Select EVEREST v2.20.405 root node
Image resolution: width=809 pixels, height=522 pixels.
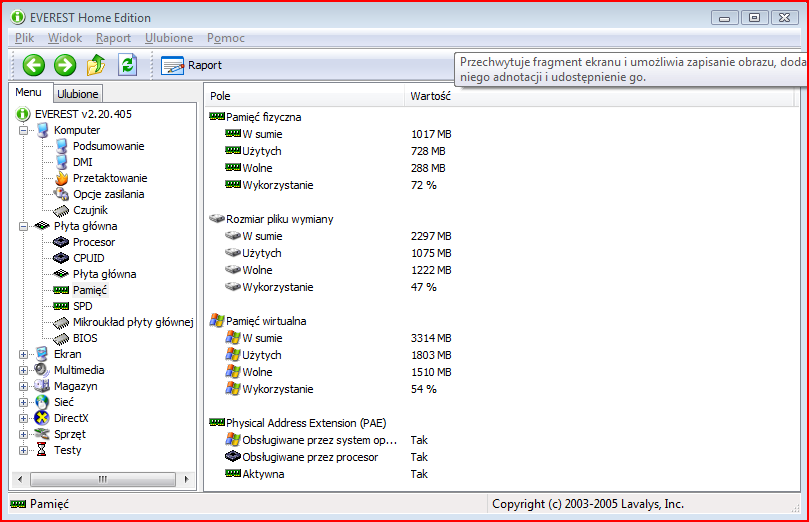click(83, 114)
